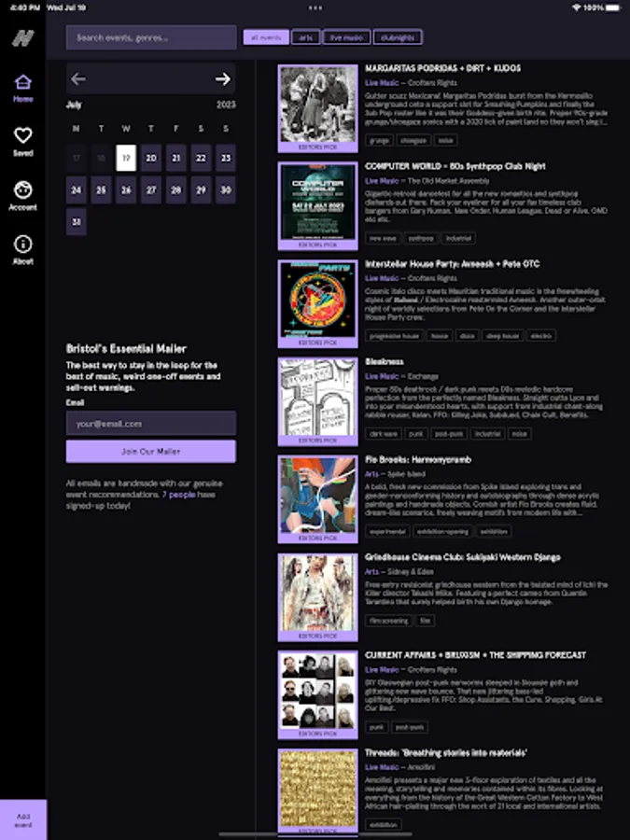Click the grunge genre tag
This screenshot has height=840, width=630.
pyautogui.click(x=379, y=140)
